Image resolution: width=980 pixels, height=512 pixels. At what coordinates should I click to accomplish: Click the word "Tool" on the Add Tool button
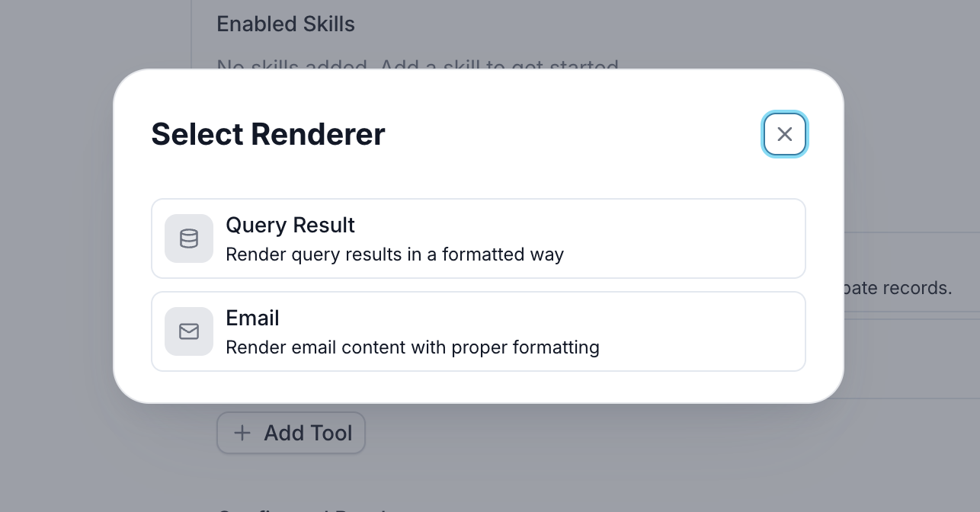pos(330,433)
